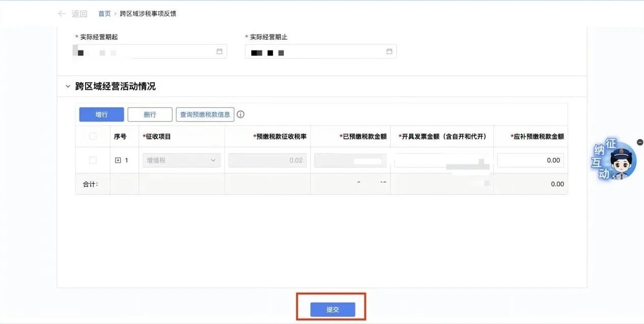
Task: Open 首页 breadcrumb link
Action: click(104, 14)
